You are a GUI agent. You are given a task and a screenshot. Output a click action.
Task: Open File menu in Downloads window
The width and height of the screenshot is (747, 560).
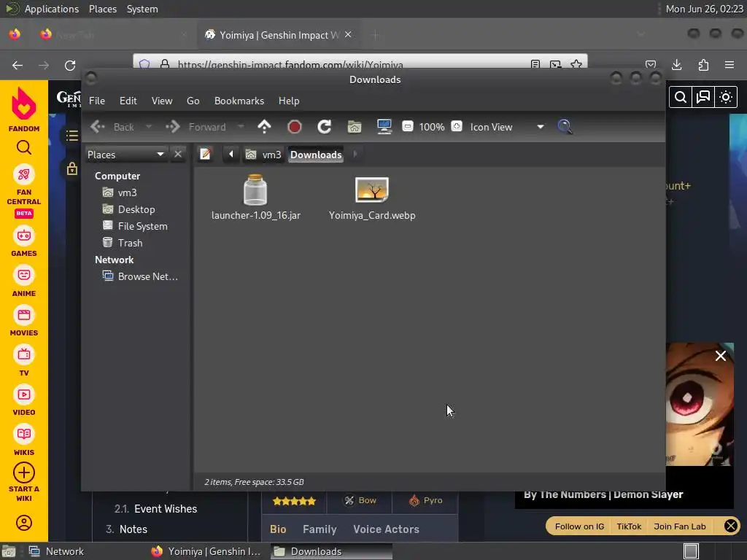(97, 101)
